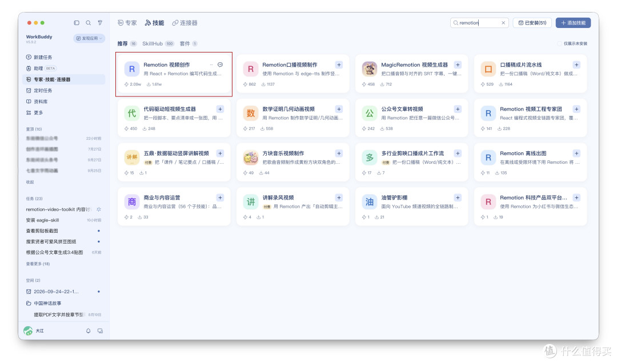Open 资料库 in sidebar
This screenshot has height=364, width=617.
click(x=64, y=102)
